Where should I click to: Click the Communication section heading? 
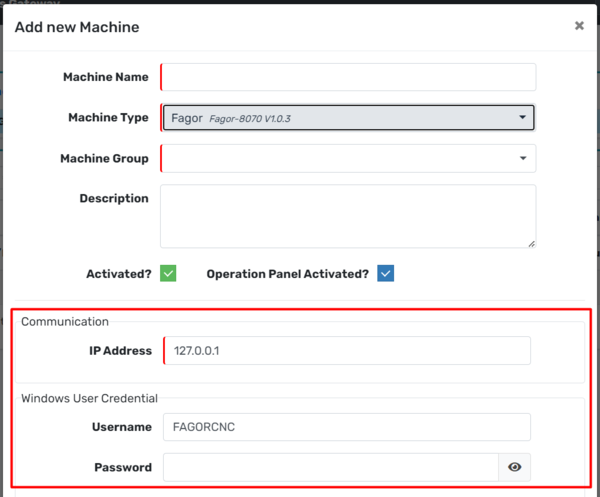[65, 321]
